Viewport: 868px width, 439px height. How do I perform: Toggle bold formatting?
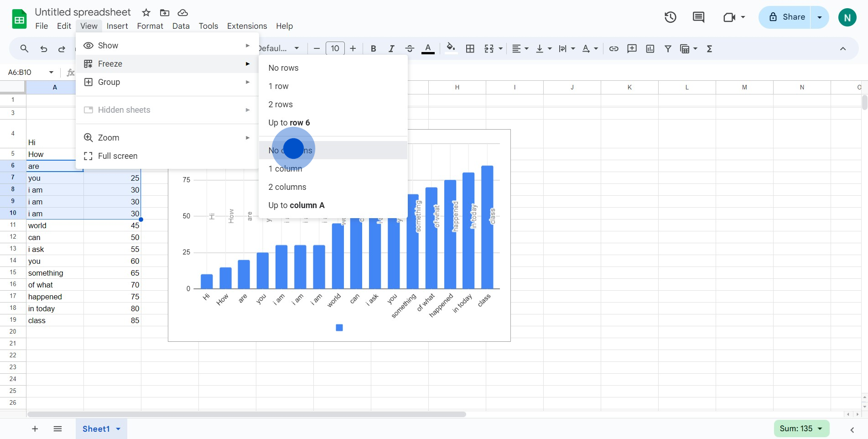373,49
